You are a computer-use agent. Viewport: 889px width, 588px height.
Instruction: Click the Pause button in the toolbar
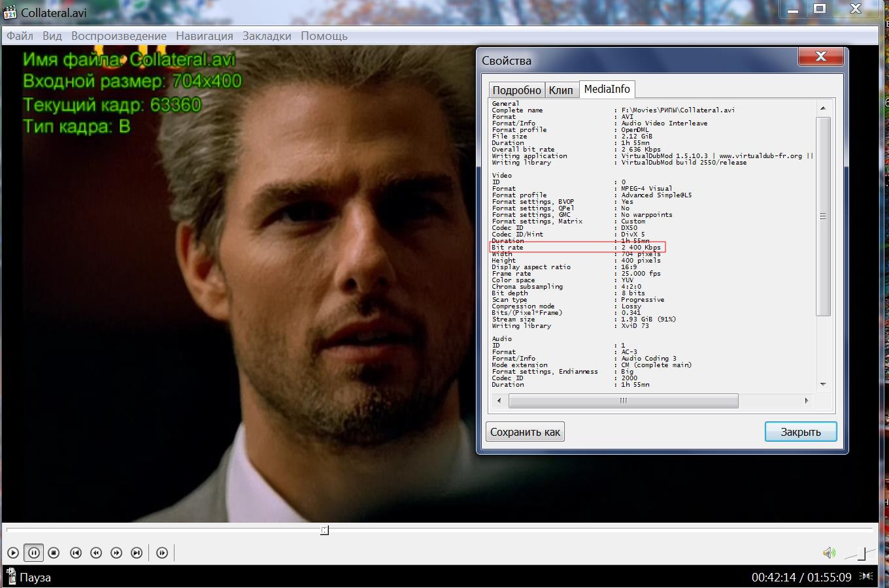33,553
